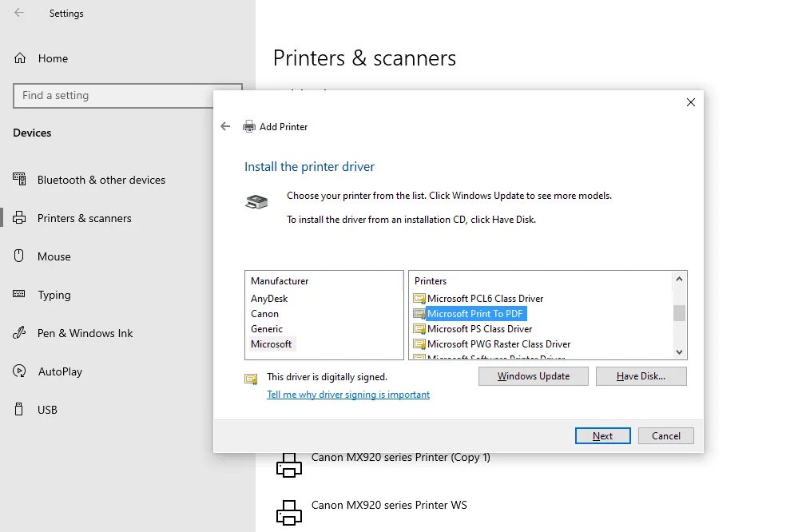This screenshot has height=532, width=798.
Task: Go back in the Add Printer dialog
Action: pyautogui.click(x=225, y=126)
